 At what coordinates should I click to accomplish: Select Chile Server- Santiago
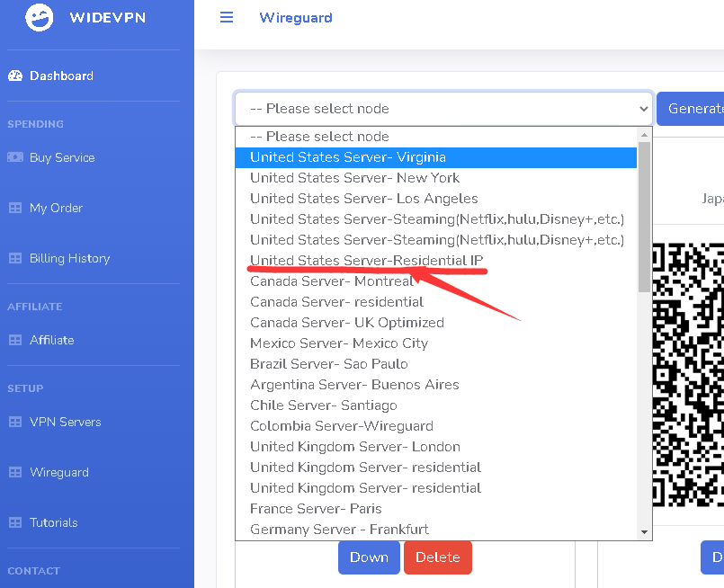(x=436, y=405)
